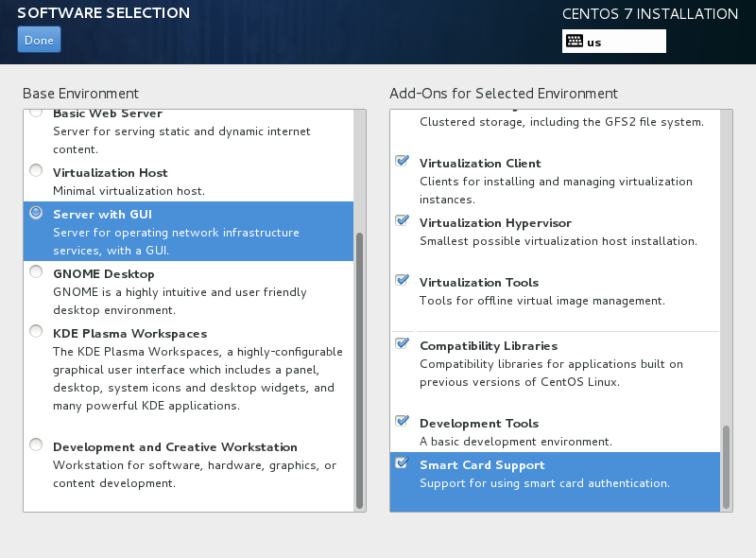Viewport: 756px width, 558px height.
Task: Click the keyboard layout icon
Action: 575,42
